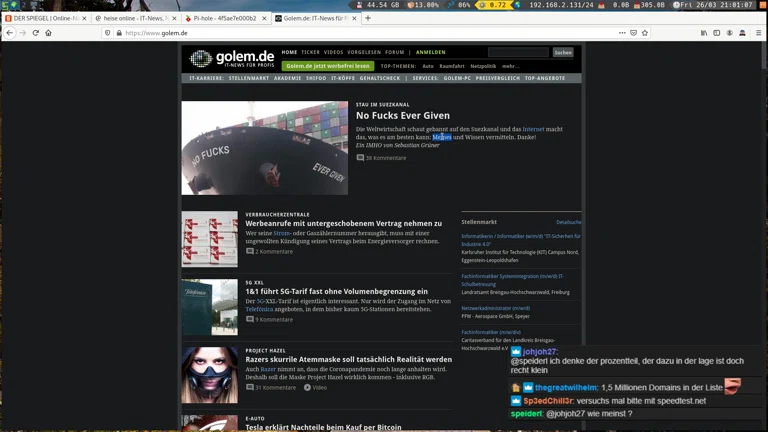The width and height of the screenshot is (768, 432).
Task: Open a new browser tab
Action: 368,18
